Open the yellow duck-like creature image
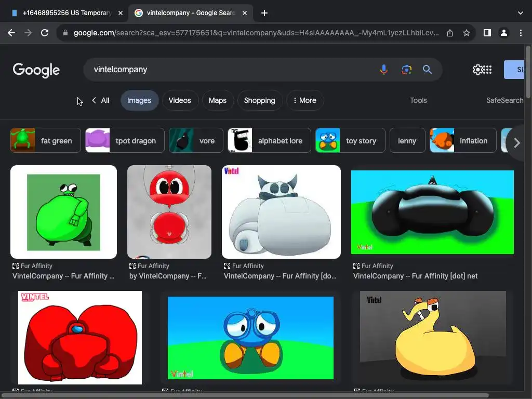The image size is (532, 399). [433, 338]
